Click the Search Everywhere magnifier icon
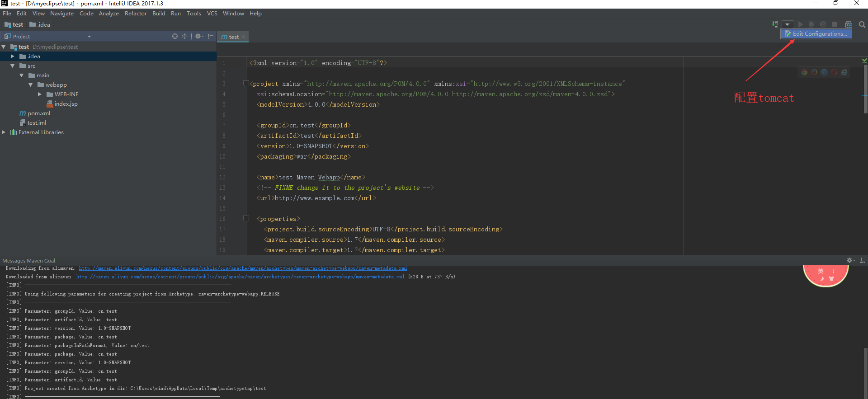 click(862, 24)
